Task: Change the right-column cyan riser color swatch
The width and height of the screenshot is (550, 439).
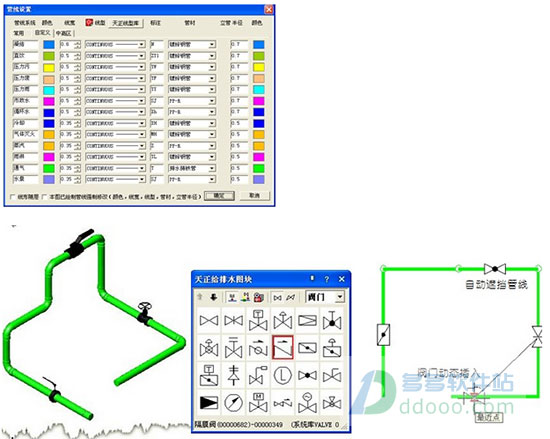Action: [259, 89]
